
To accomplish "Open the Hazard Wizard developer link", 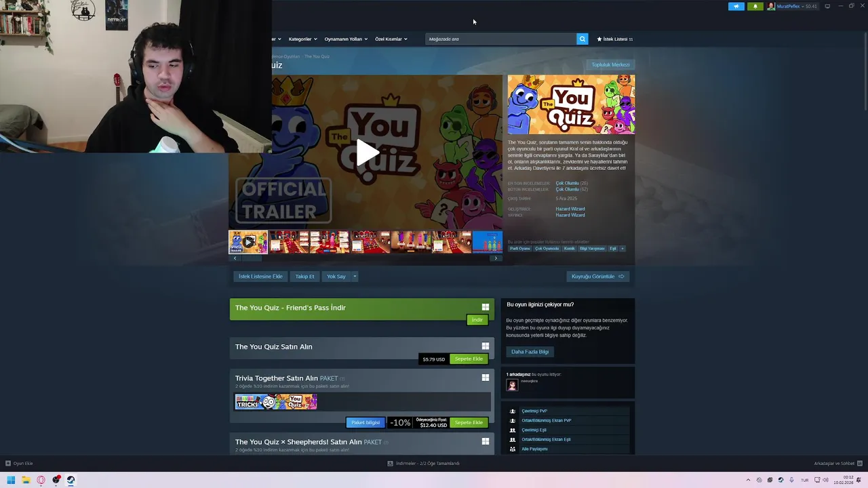I will pos(570,209).
